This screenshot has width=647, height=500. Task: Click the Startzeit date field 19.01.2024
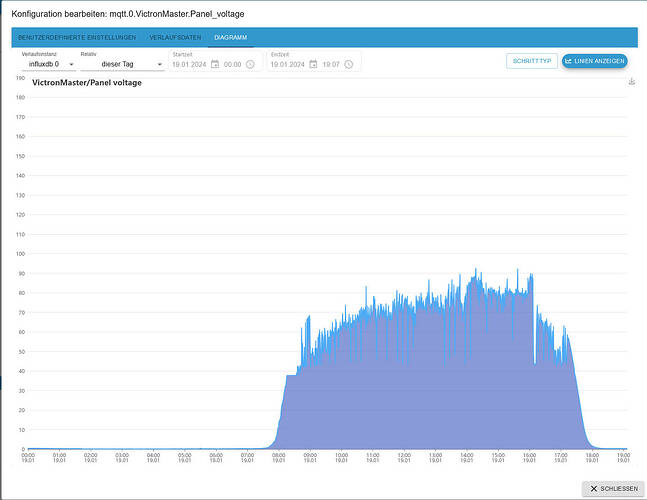tap(189, 64)
